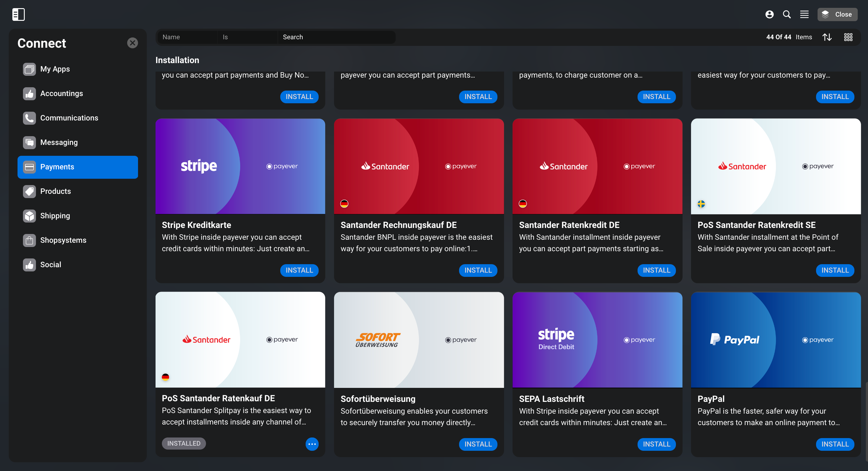This screenshot has width=868, height=471.
Task: Click the Communications phone icon
Action: point(29,118)
